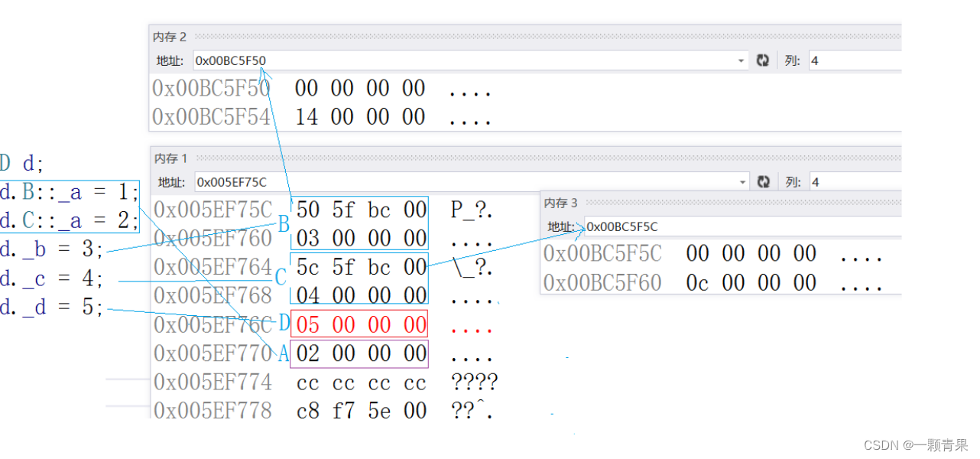
Task: Select the 内存 2 window title
Action: click(x=170, y=37)
